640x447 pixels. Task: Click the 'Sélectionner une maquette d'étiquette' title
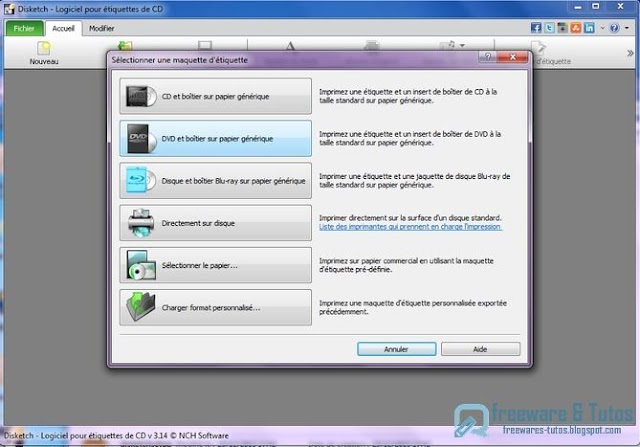coord(180,60)
